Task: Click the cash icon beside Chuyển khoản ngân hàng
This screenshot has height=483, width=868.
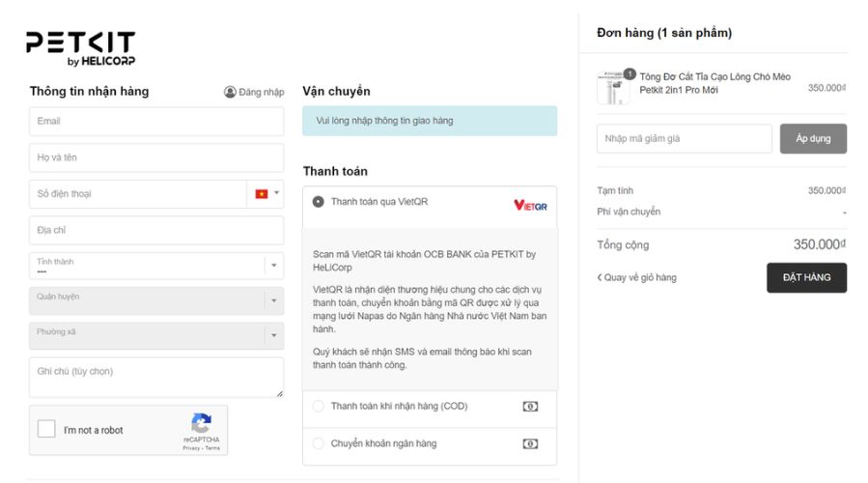Action: pyautogui.click(x=530, y=443)
